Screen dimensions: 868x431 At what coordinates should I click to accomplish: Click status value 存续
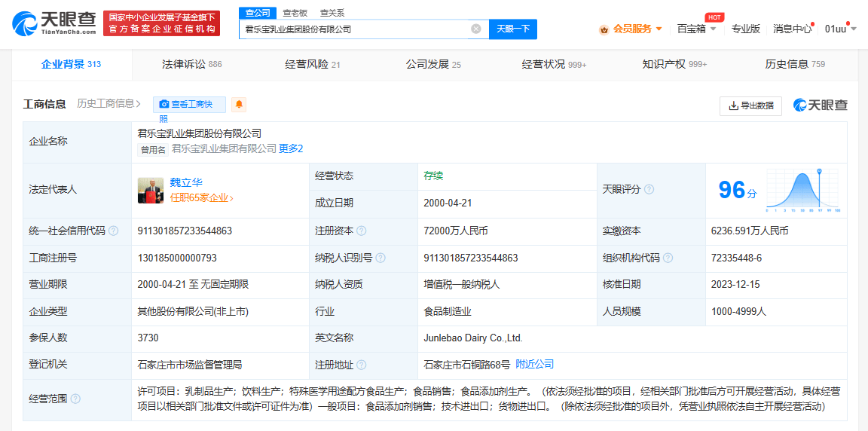pos(433,176)
